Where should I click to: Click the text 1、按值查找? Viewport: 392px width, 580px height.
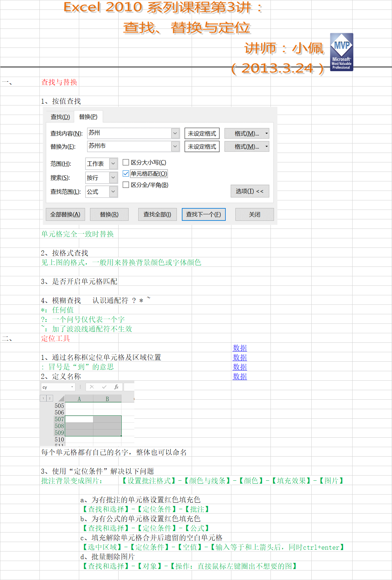[61, 101]
